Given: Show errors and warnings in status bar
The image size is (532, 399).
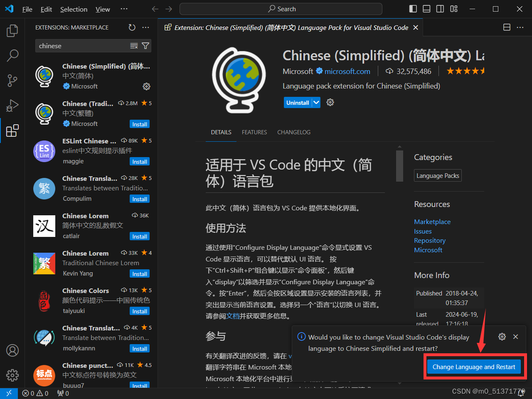Looking at the screenshot, I should tap(35, 393).
